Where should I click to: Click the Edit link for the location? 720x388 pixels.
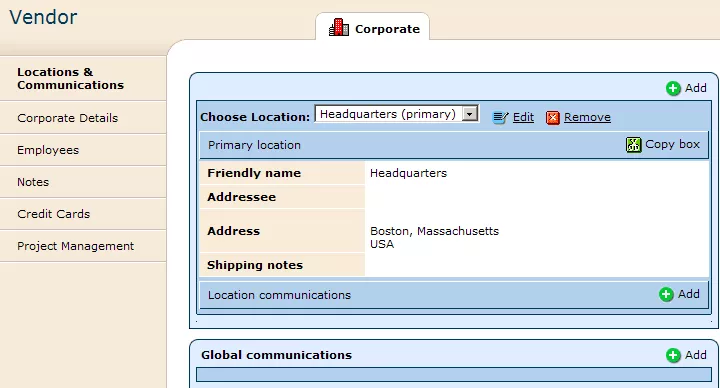coord(523,118)
